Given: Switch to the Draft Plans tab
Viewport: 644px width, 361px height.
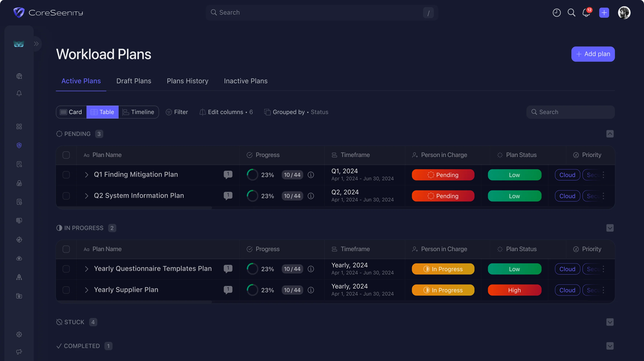Looking at the screenshot, I should point(134,81).
